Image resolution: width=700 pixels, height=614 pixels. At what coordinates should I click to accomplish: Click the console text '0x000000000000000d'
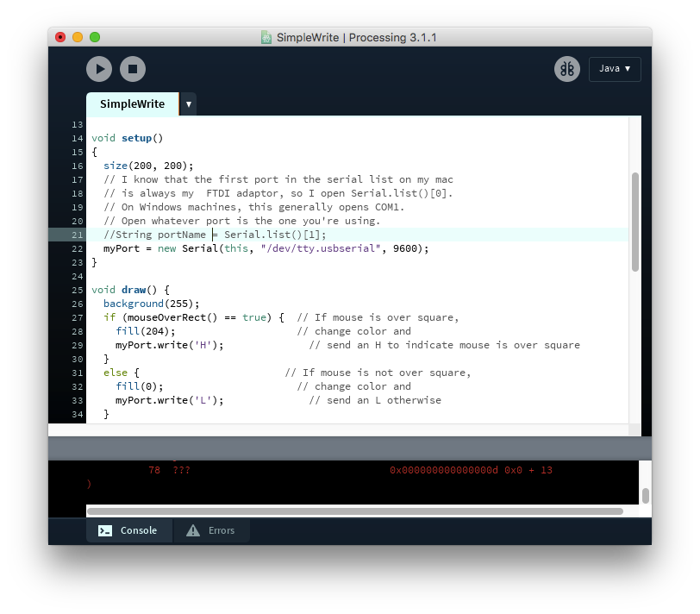click(x=444, y=470)
